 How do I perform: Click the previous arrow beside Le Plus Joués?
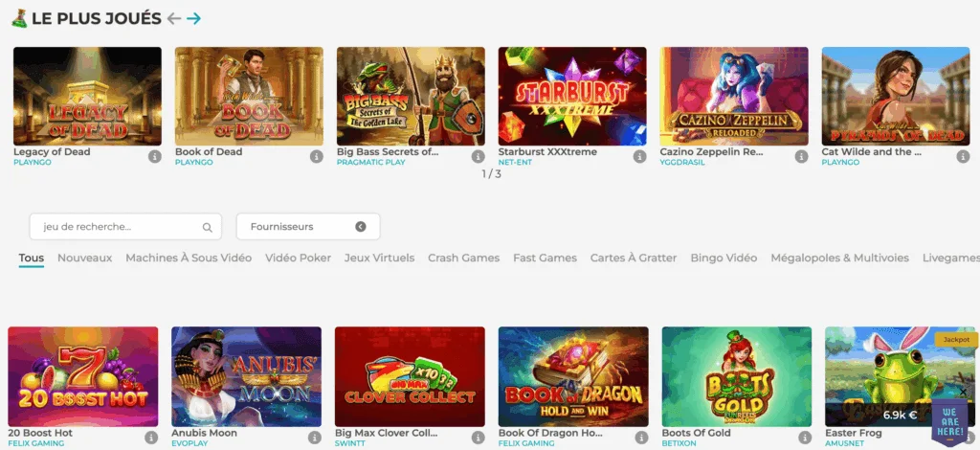pyautogui.click(x=173, y=18)
